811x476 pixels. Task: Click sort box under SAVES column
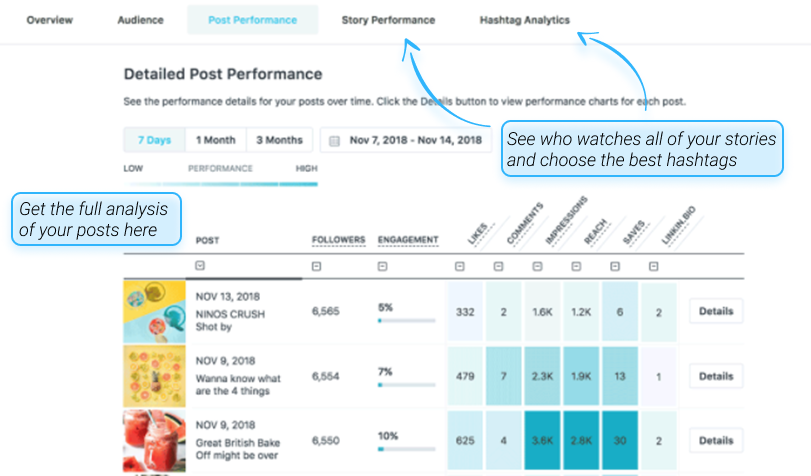(615, 266)
